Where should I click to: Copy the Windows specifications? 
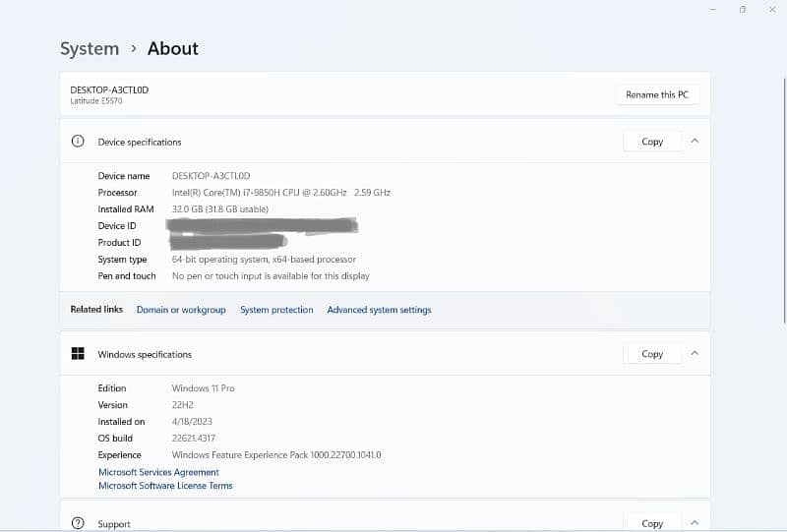[652, 354]
